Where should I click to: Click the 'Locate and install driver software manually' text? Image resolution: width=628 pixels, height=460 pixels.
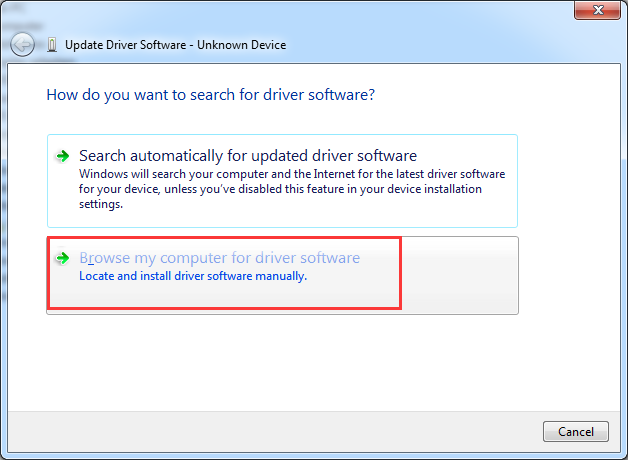[x=192, y=276]
